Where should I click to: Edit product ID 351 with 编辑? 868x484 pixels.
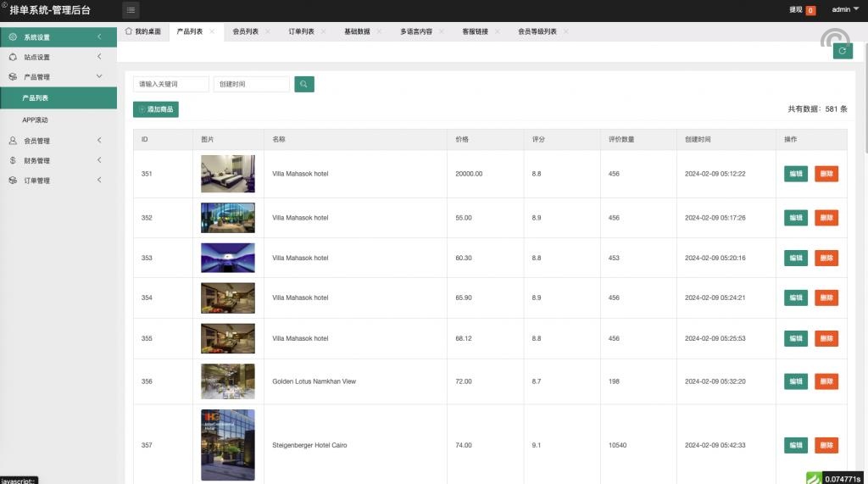tap(795, 174)
